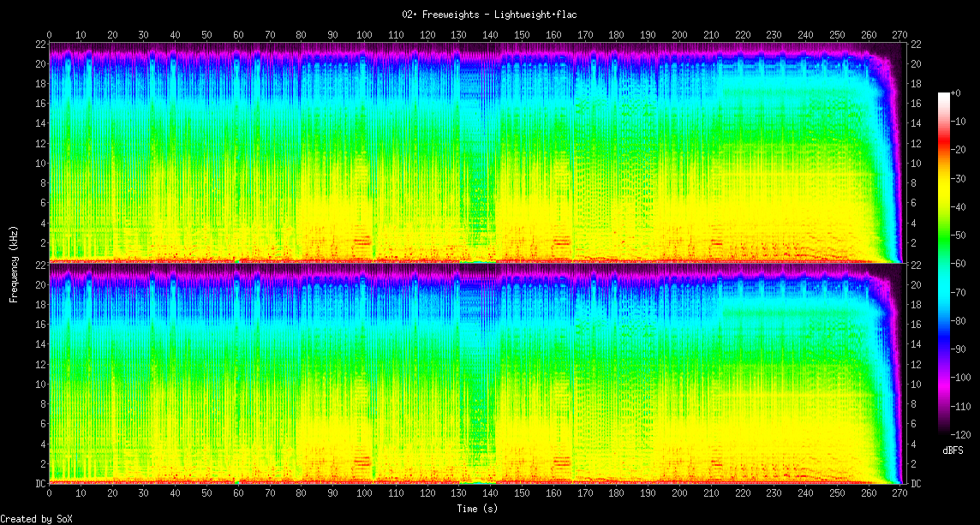Viewport: 980px width, 525px height.
Task: Click the 4 kHz label on lower-left frequency axis
Action: 41,444
